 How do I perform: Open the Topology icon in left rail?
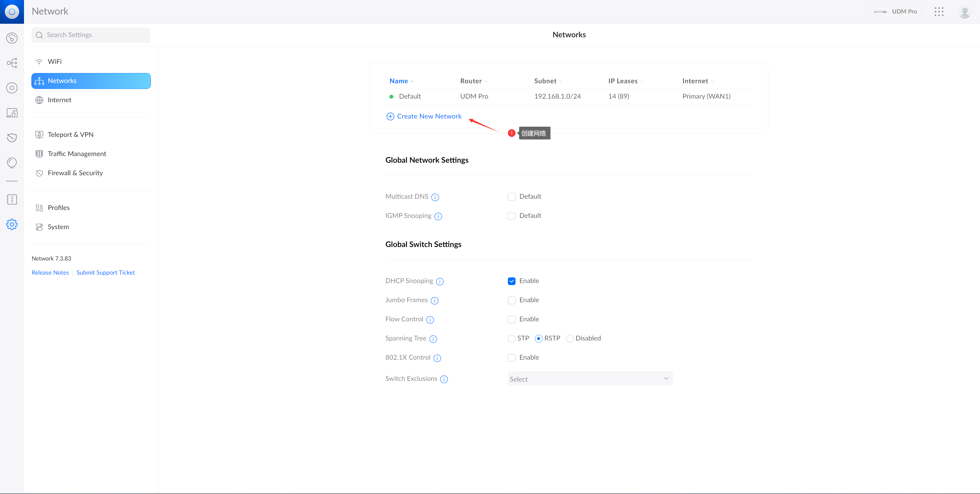tap(12, 63)
